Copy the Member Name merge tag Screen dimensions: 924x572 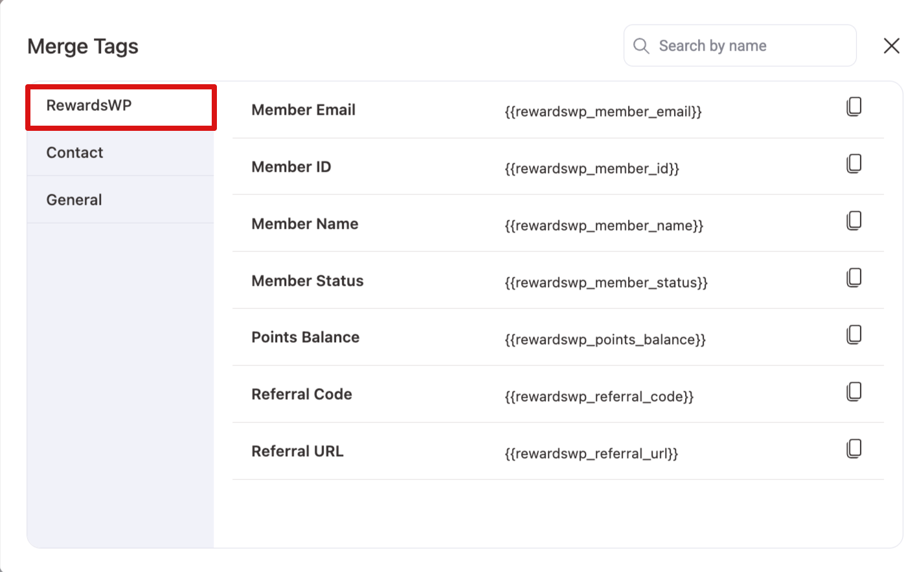854,220
